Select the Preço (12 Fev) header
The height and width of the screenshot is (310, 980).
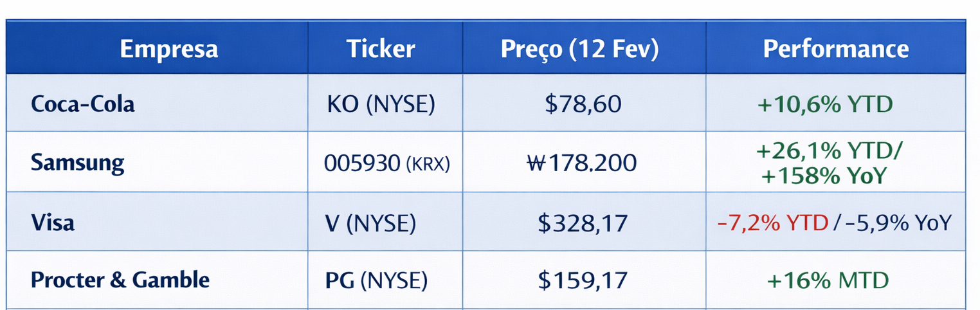579,50
